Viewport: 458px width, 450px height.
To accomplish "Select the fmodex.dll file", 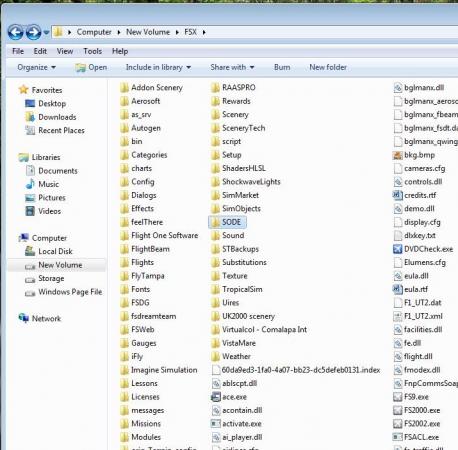I will tap(417, 370).
